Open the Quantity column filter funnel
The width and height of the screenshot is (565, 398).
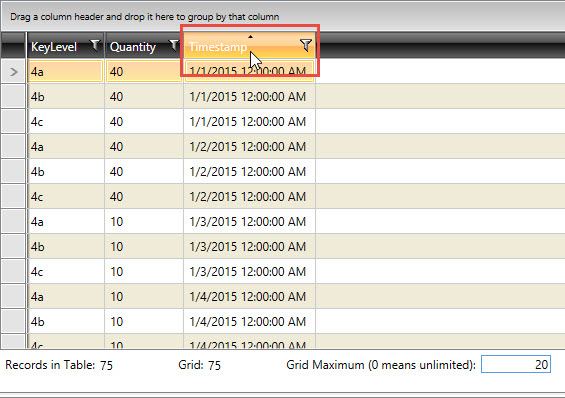click(174, 45)
